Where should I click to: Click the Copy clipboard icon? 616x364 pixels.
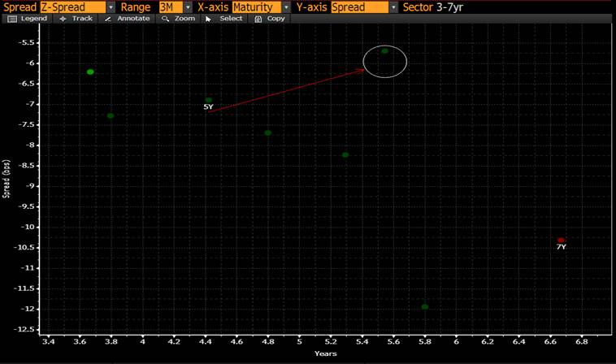pos(258,19)
